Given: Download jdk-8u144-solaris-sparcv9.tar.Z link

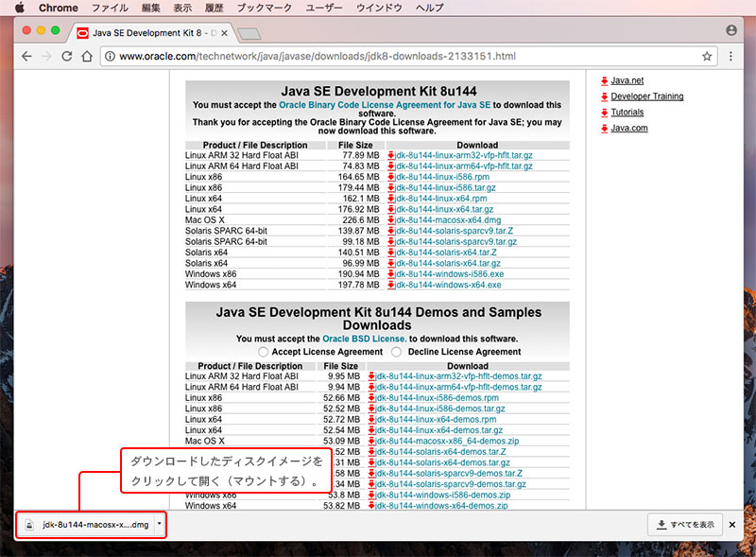Looking at the screenshot, I should coord(455,231).
